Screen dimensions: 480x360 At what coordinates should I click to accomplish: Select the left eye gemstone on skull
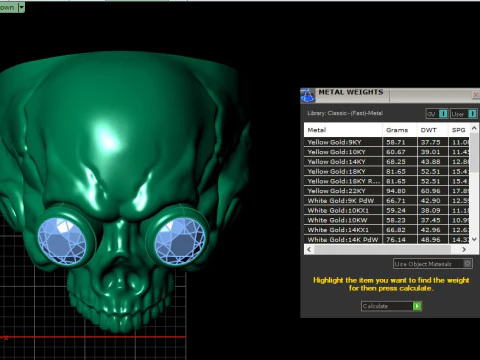pyautogui.click(x=62, y=241)
